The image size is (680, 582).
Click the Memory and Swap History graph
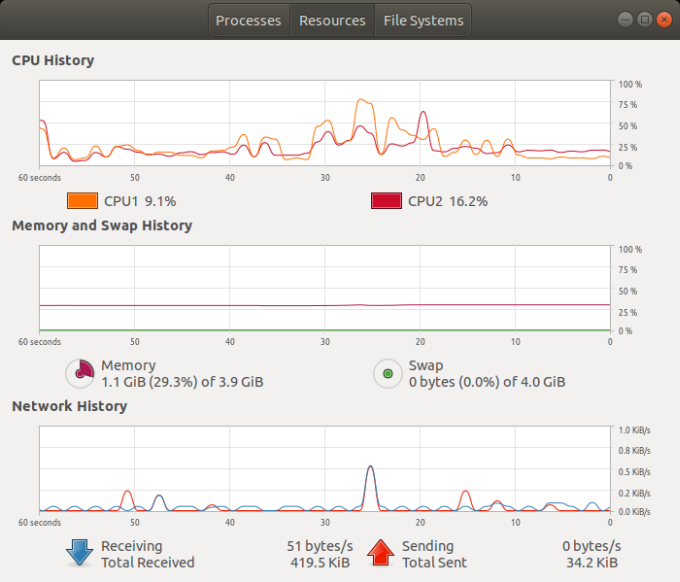[325, 289]
